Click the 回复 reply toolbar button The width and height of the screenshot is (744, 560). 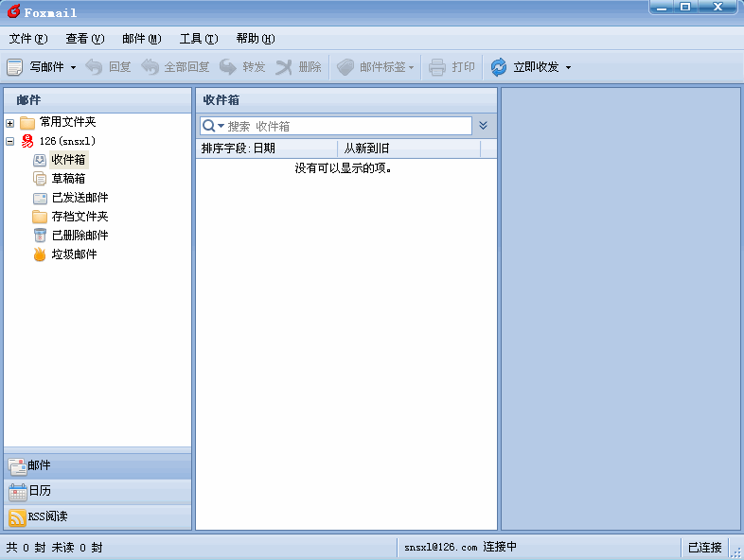[x=108, y=67]
